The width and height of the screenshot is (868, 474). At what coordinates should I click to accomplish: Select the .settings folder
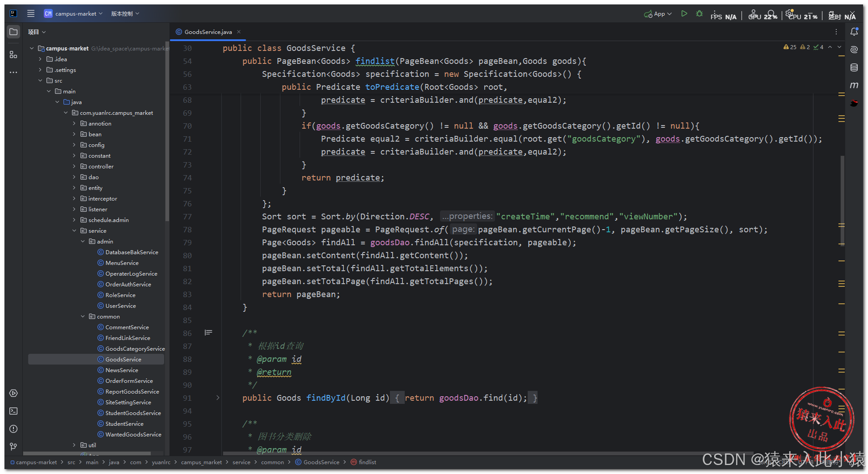click(x=65, y=70)
